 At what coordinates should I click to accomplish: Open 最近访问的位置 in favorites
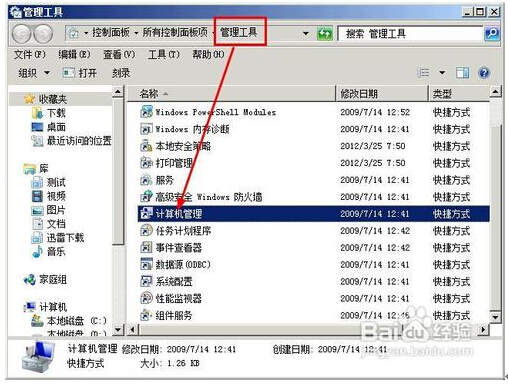pos(71,141)
